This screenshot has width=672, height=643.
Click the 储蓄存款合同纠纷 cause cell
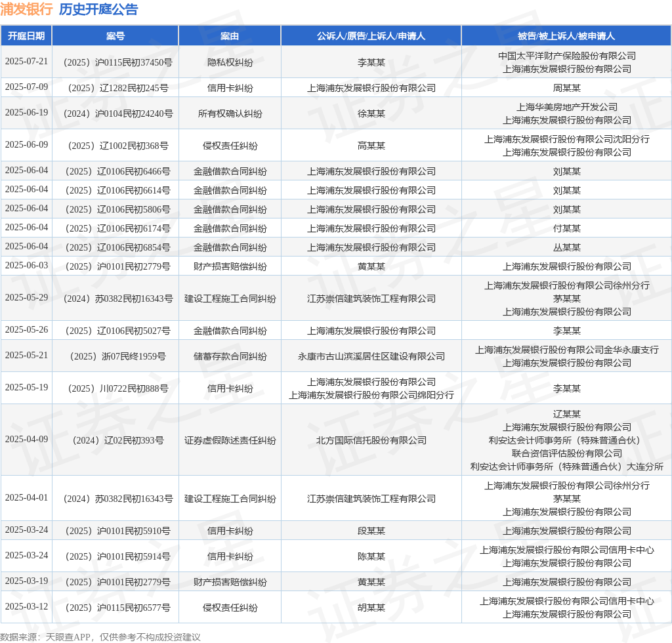tap(230, 357)
